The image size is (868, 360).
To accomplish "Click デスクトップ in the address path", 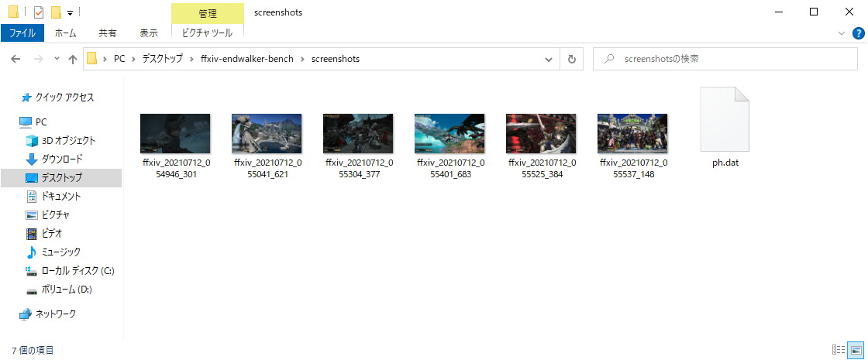I will point(162,59).
